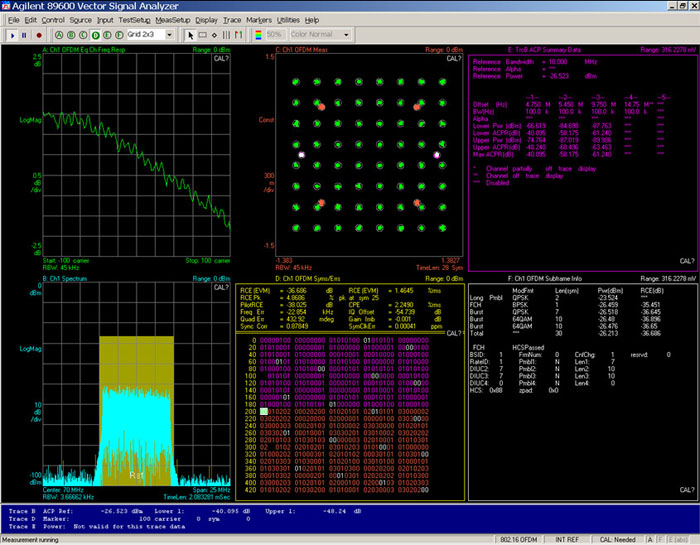Image resolution: width=700 pixels, height=545 pixels.
Task: Open the Trace menu
Action: click(x=232, y=20)
